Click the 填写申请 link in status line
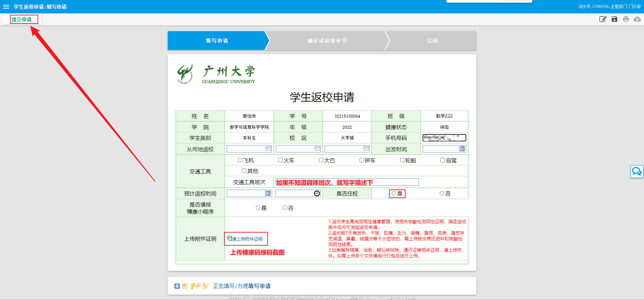Image resolution: width=644 pixels, height=300 pixels. (x=259, y=286)
